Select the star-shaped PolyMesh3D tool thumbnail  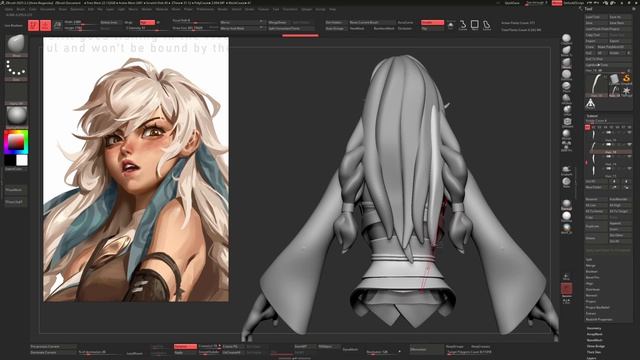tap(626, 91)
